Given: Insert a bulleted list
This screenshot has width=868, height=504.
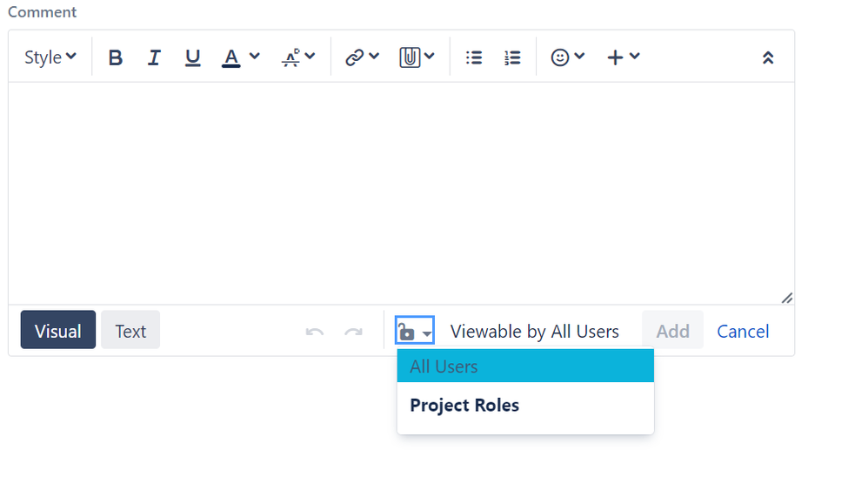Looking at the screenshot, I should [474, 57].
